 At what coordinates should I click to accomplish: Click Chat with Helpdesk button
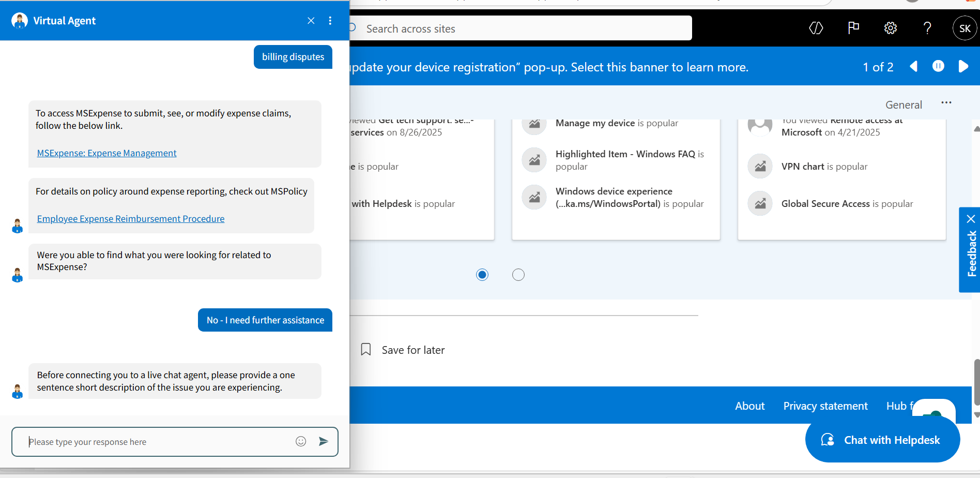(882, 440)
